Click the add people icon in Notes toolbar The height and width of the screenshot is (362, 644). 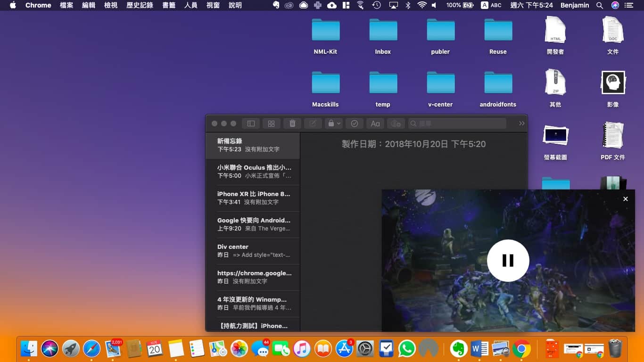coord(396,123)
